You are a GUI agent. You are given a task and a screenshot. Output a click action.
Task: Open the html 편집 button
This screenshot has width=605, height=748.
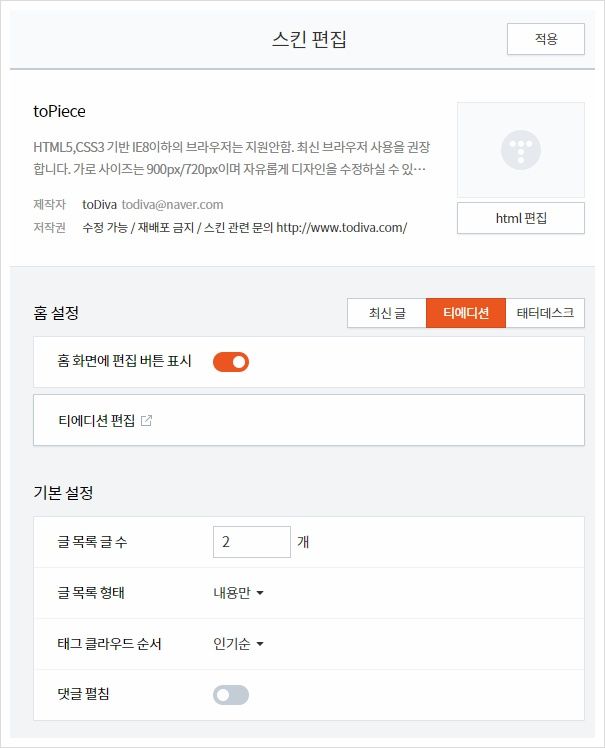(521, 218)
